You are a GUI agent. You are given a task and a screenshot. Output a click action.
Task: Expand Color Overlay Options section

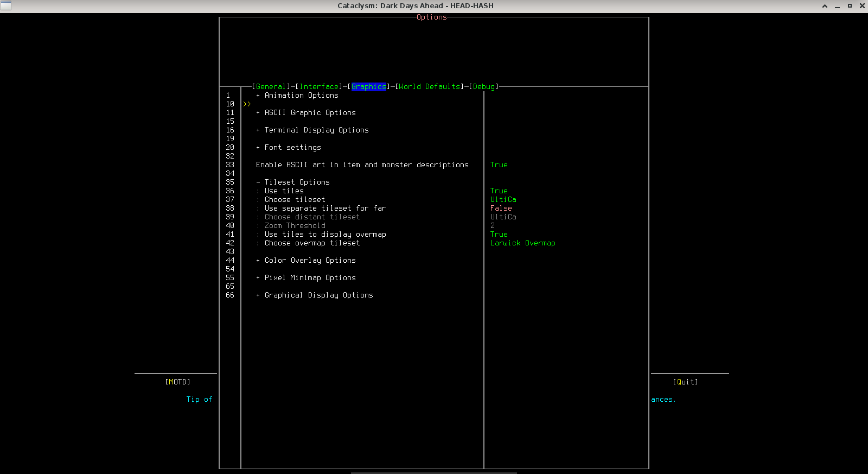click(x=309, y=261)
